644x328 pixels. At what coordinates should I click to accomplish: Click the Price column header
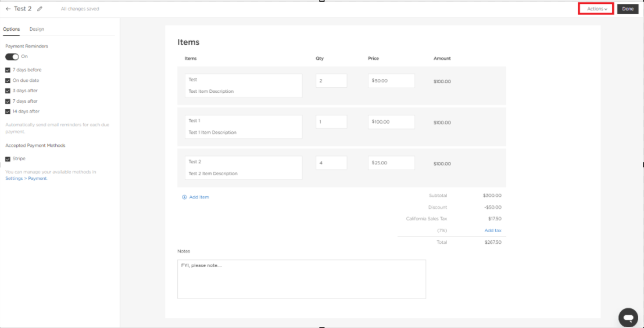373,59
